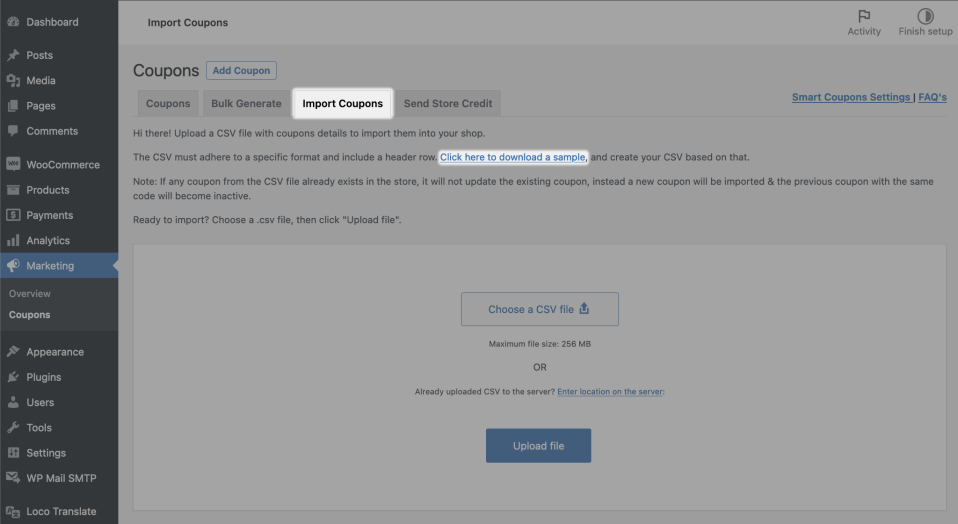Screen dimensions: 958x524
Task: Click the Loco Translate icon
Action: tap(13, 512)
